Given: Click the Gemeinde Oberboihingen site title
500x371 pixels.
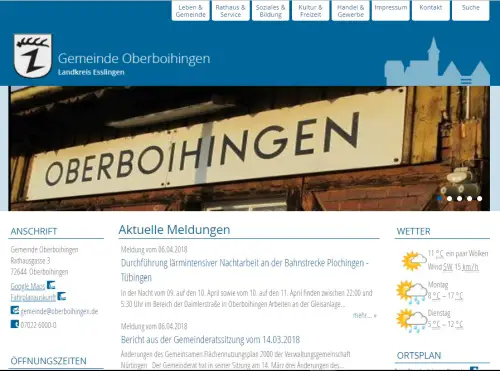Looking at the screenshot, I should 134,58.
